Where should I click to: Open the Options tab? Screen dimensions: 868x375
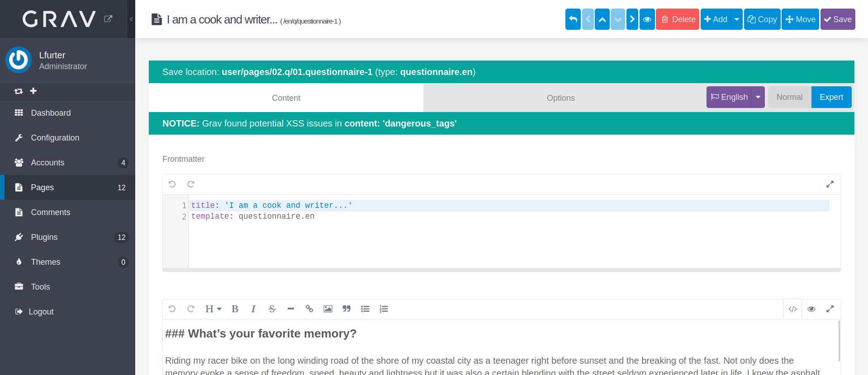point(560,98)
